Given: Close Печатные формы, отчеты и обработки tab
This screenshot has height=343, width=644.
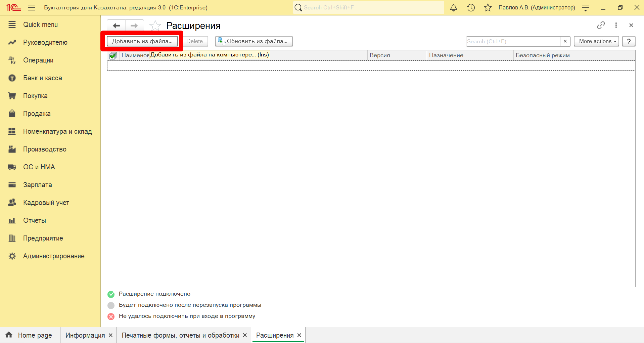Looking at the screenshot, I should point(245,335).
